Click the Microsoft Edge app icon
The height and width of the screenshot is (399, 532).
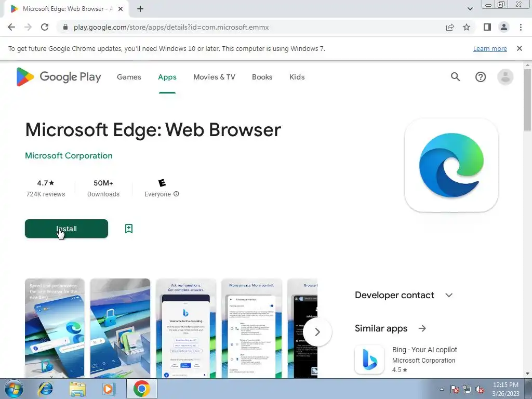click(451, 165)
